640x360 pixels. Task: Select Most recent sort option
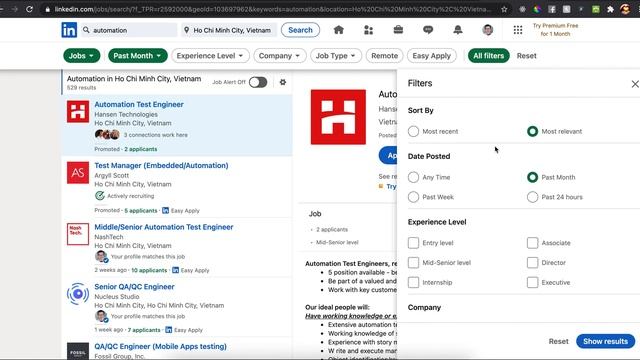coord(413,131)
